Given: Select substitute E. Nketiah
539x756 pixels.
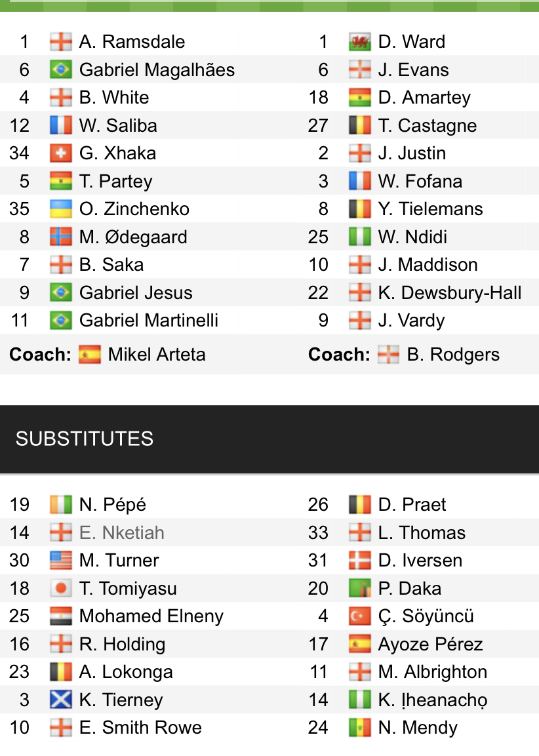Looking at the screenshot, I should [121, 532].
